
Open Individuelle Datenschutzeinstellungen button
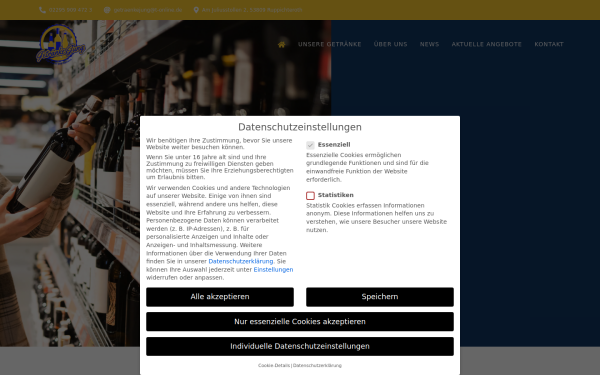click(300, 346)
